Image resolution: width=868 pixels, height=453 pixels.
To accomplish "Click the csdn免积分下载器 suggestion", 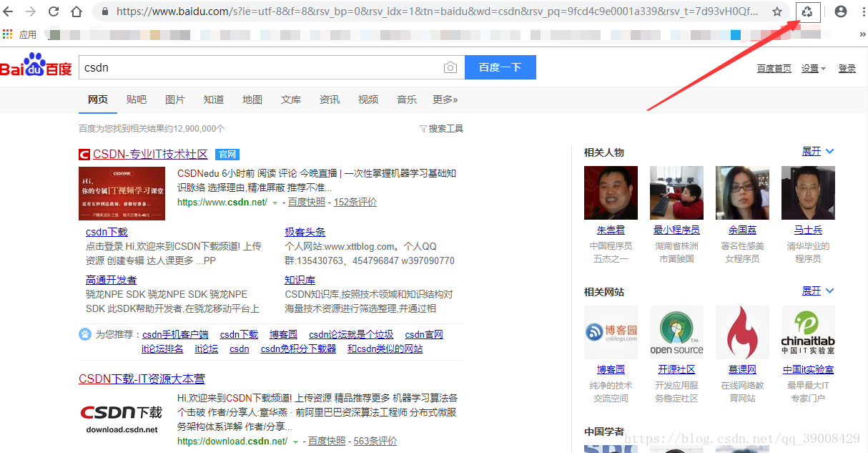I will pyautogui.click(x=298, y=349).
